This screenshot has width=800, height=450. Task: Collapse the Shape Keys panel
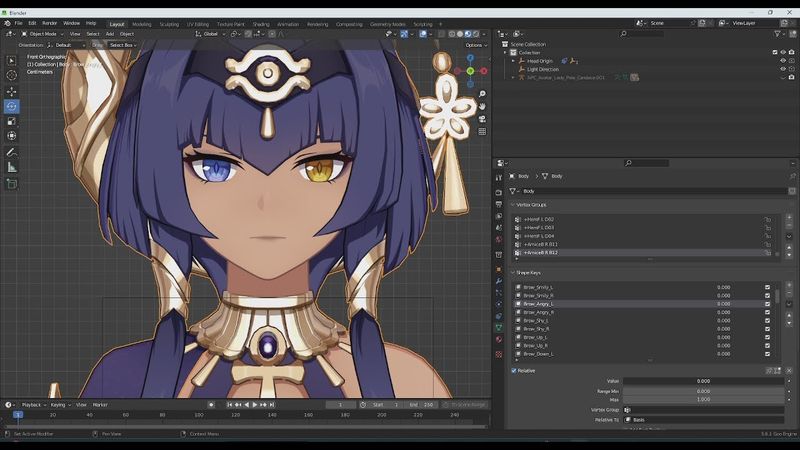[513, 273]
